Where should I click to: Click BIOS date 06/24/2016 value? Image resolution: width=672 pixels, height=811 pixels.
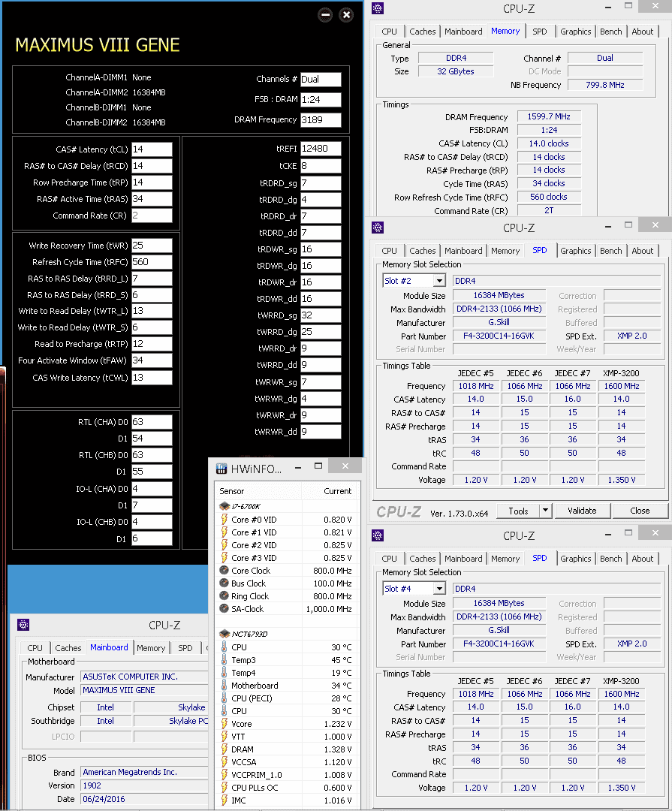(x=145, y=799)
